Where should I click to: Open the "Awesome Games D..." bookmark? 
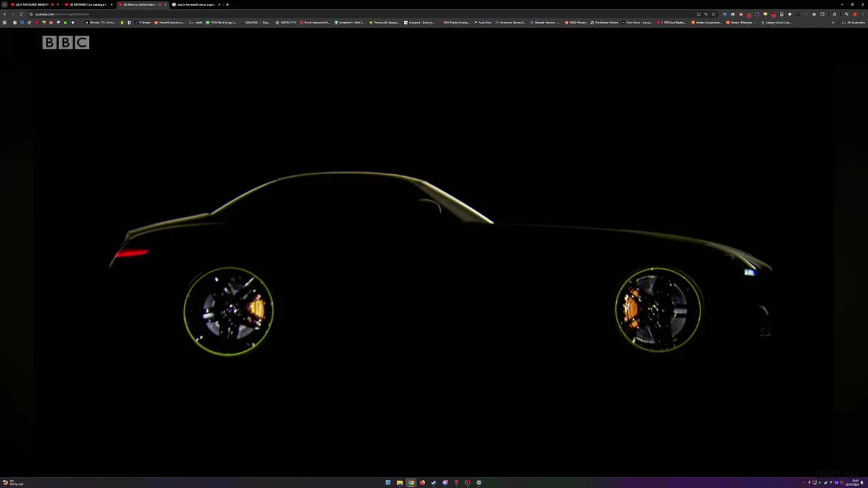pos(511,22)
